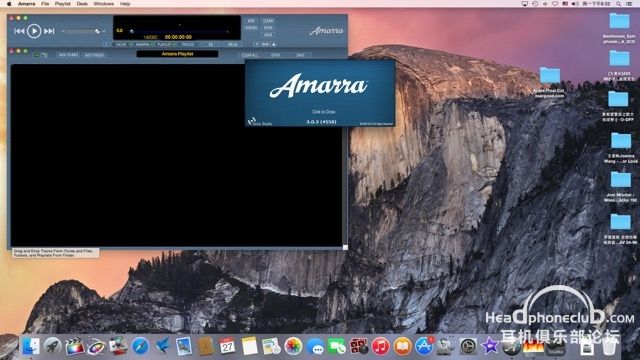Screen dimensions: 640x360
Task: Click the eject arrow icon below the display
Action: point(274,44)
